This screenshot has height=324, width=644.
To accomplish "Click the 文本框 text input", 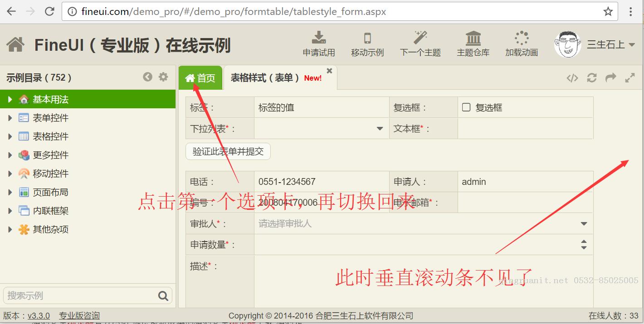I will (x=525, y=129).
